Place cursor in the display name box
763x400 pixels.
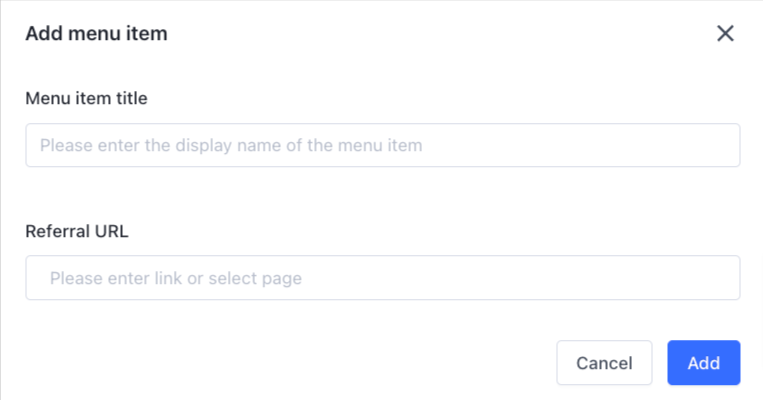click(382, 145)
